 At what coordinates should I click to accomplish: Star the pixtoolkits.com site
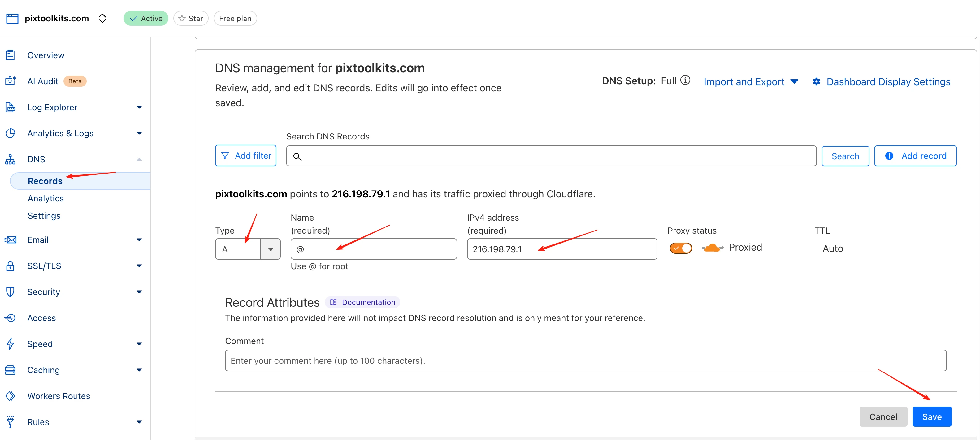coord(191,18)
